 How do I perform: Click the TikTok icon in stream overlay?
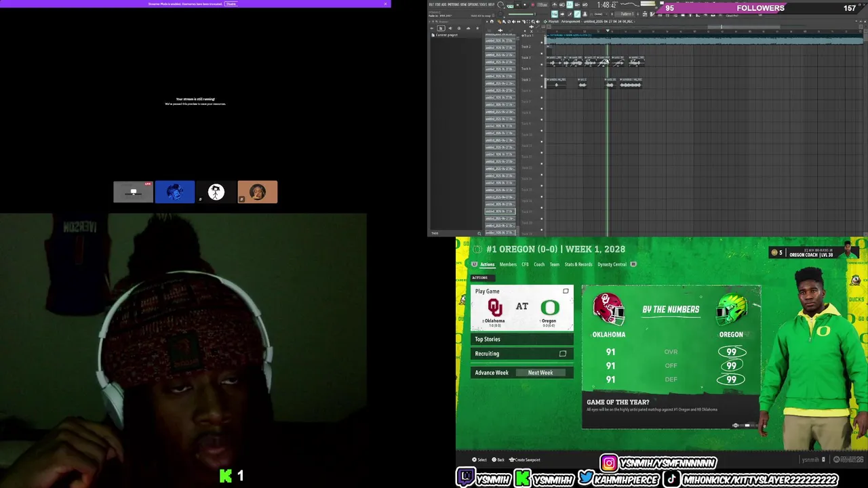coord(671,478)
